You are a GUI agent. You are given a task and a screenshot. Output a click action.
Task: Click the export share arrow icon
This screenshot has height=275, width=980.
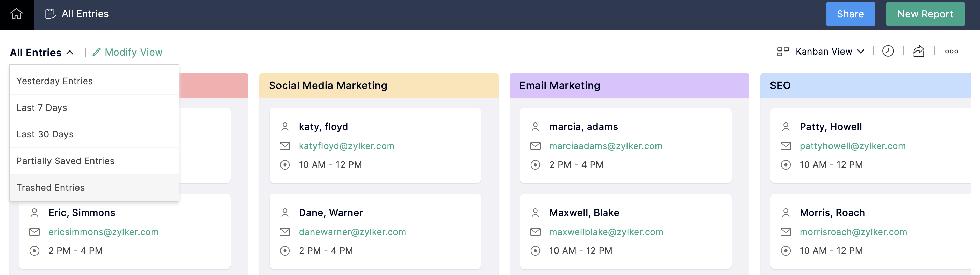click(918, 51)
